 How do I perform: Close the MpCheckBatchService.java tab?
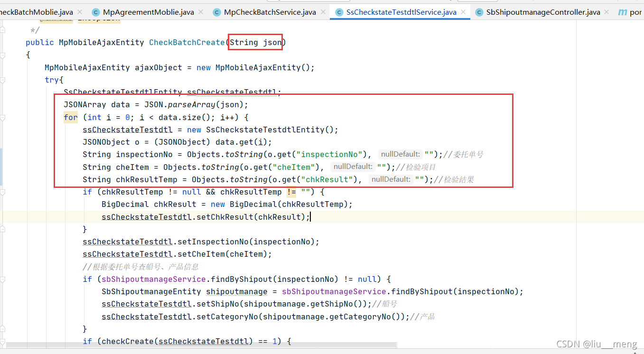tap(322, 12)
